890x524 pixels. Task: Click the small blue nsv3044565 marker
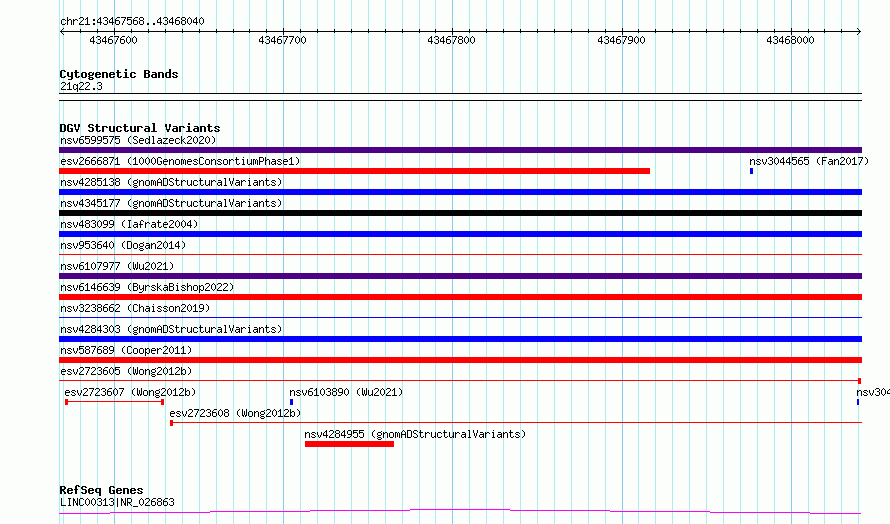click(752, 171)
